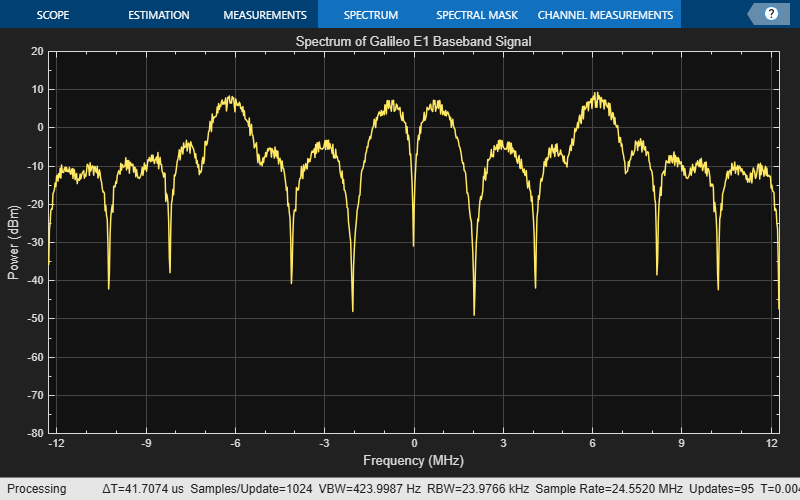Switch to the Scope tab
800x500 pixels.
[53, 15]
